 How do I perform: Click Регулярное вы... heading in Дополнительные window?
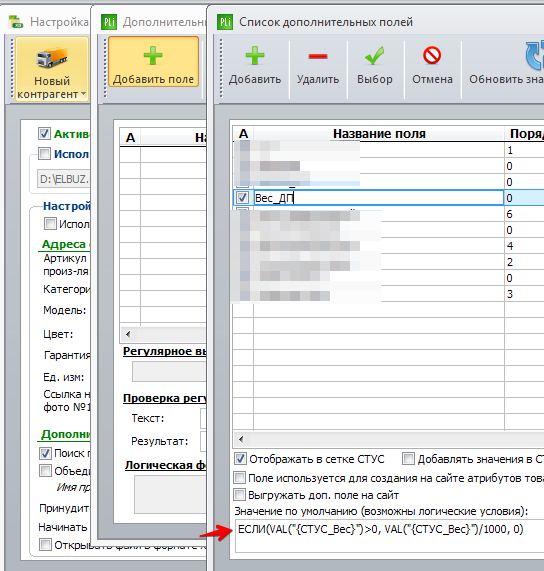[165, 351]
